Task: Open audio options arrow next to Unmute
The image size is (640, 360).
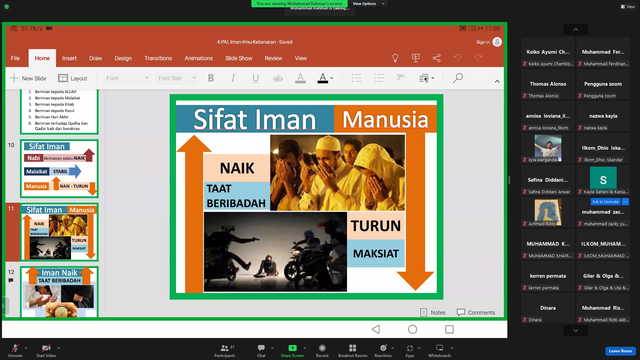Action: tap(26, 348)
